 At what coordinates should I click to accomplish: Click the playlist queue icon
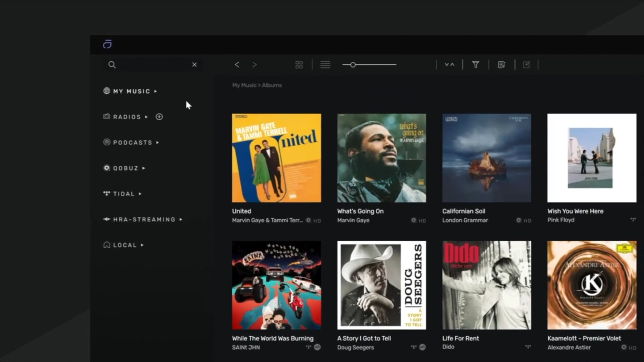[x=502, y=65]
